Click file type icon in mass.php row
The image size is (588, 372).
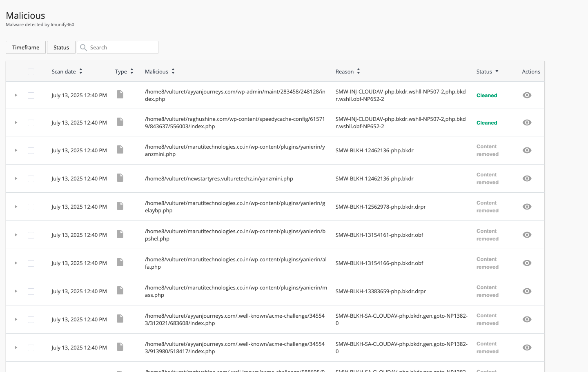[x=120, y=290]
